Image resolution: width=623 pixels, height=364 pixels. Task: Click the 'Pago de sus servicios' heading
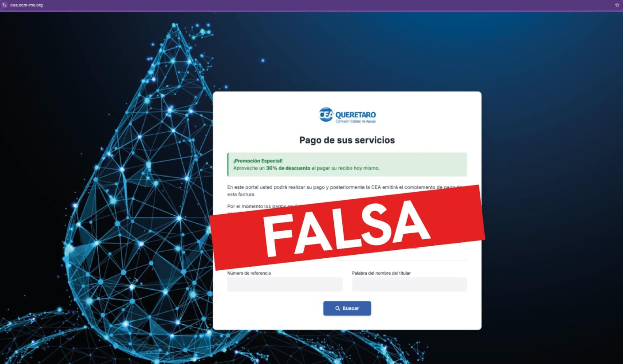click(347, 140)
